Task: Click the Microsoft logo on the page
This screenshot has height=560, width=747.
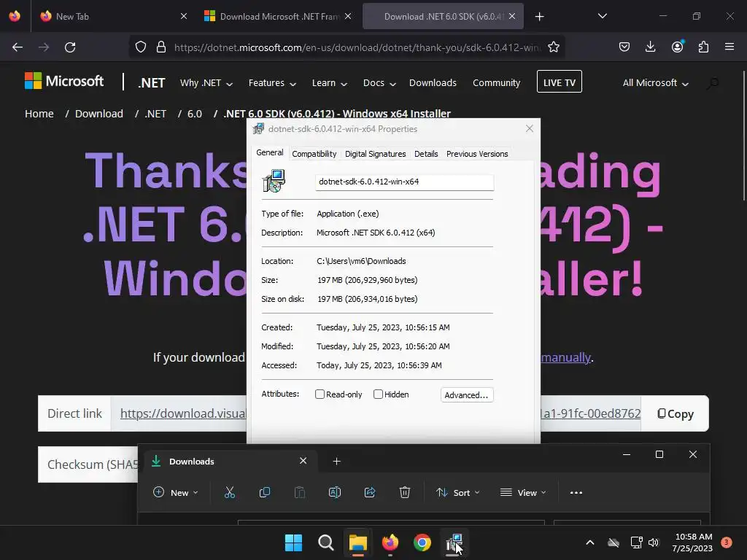Action: (x=64, y=81)
